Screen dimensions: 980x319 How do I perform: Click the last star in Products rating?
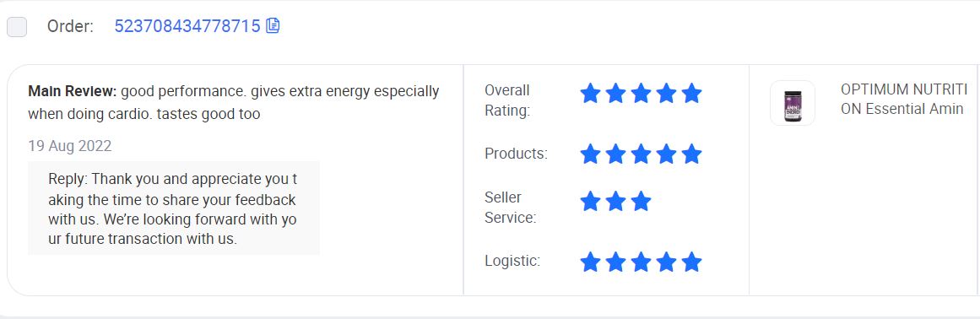(691, 154)
